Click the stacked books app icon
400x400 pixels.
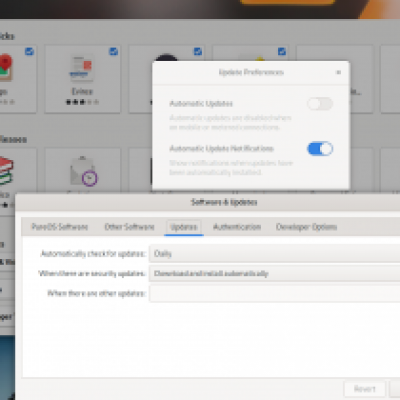pyautogui.click(x=6, y=171)
